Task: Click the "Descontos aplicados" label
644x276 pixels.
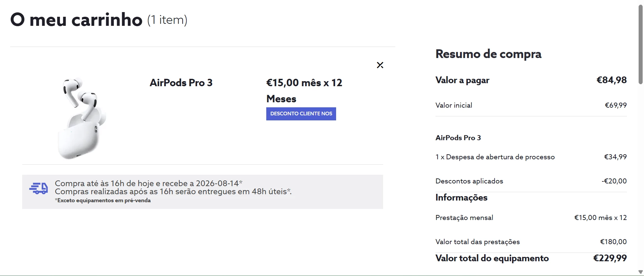Action: pyautogui.click(x=469, y=181)
